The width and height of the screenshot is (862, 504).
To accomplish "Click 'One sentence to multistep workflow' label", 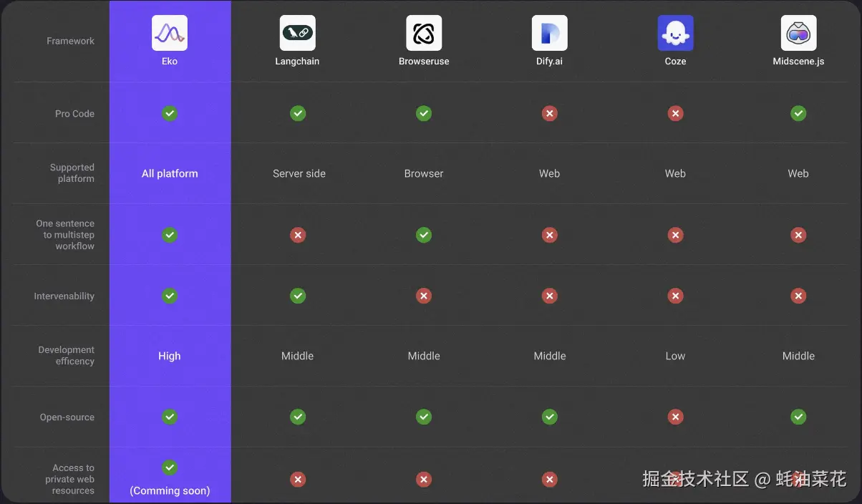I will pyautogui.click(x=65, y=235).
